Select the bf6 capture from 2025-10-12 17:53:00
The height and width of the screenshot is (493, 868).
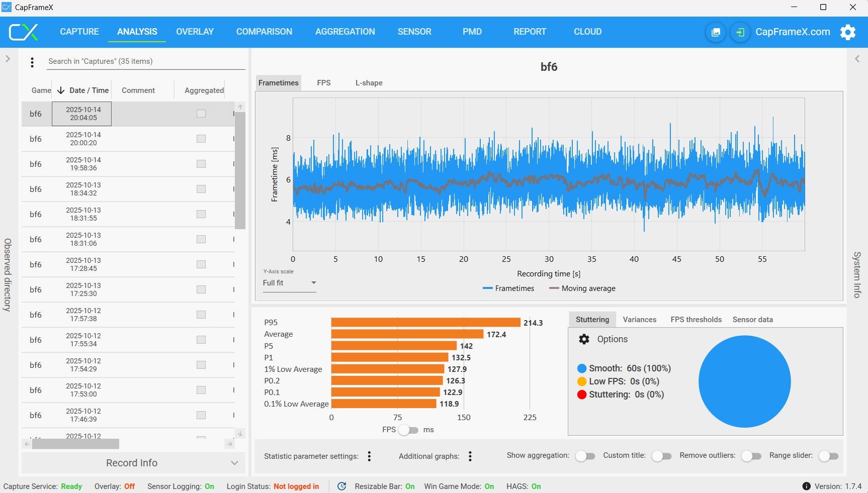pos(128,390)
